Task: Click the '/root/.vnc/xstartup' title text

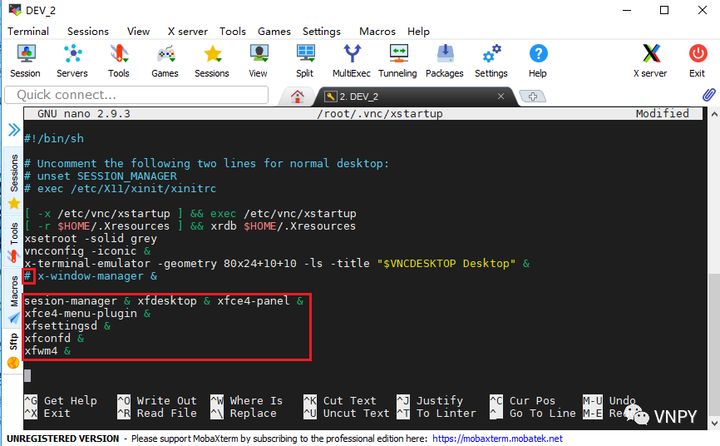Action: coord(380,113)
